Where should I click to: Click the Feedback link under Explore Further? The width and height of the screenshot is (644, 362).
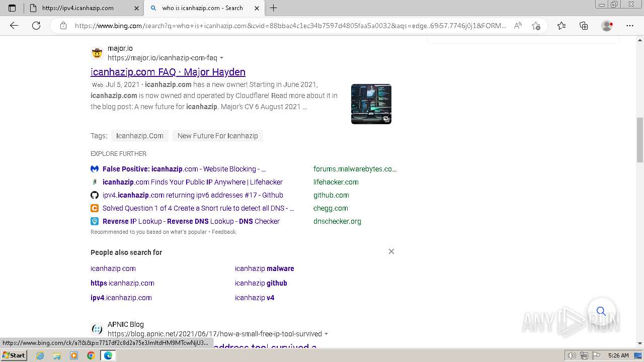224,232
